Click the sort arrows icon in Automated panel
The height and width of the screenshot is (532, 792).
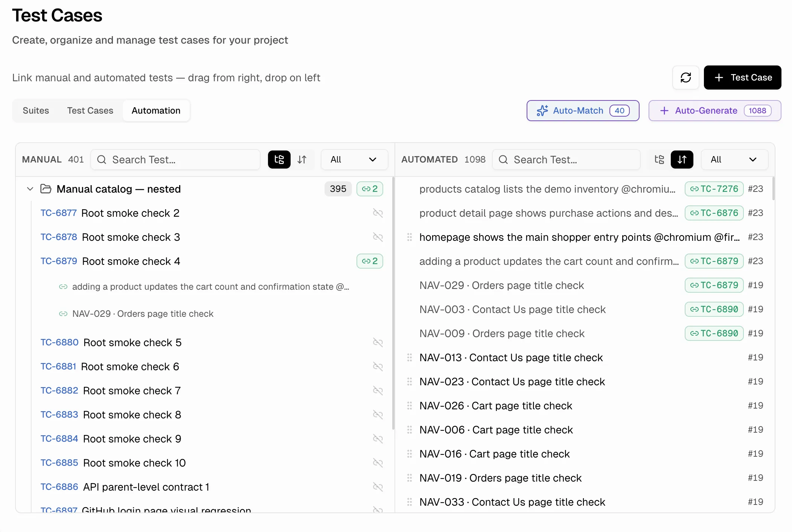[x=682, y=159]
